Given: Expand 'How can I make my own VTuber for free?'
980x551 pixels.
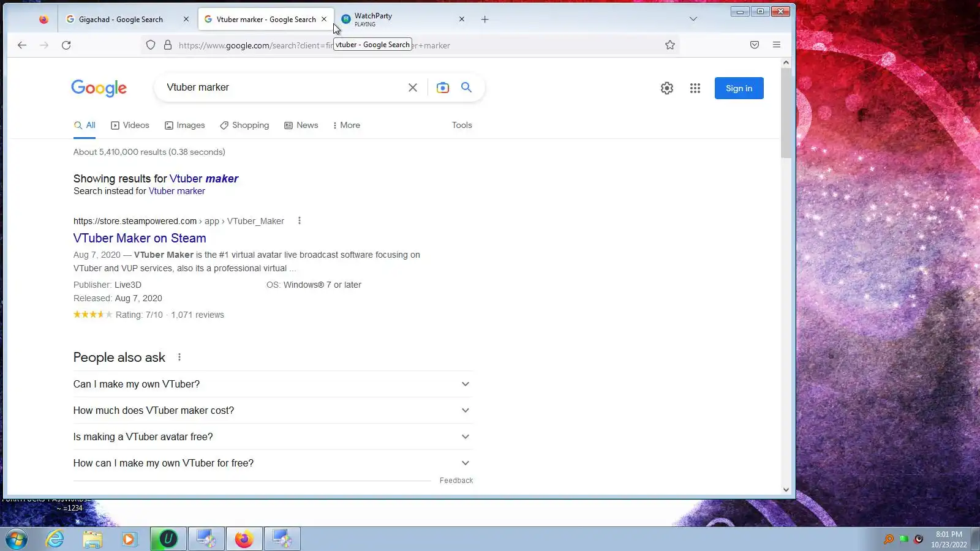Looking at the screenshot, I should (273, 463).
